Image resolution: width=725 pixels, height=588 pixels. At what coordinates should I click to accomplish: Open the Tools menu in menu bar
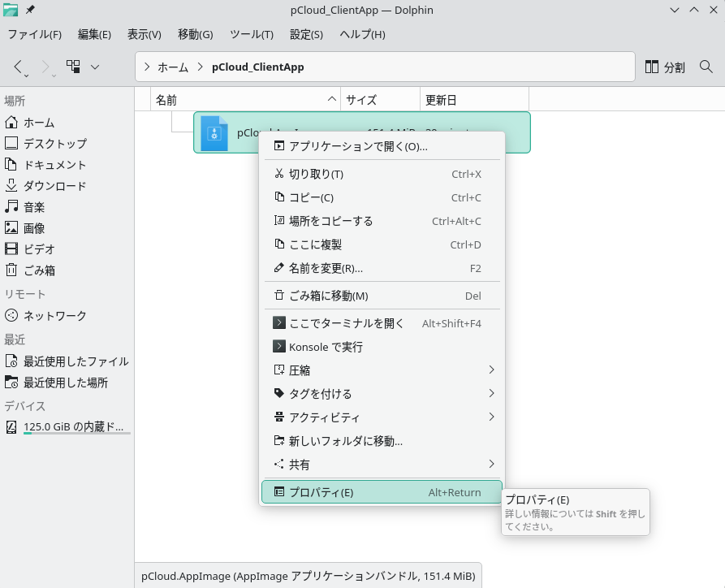point(251,35)
